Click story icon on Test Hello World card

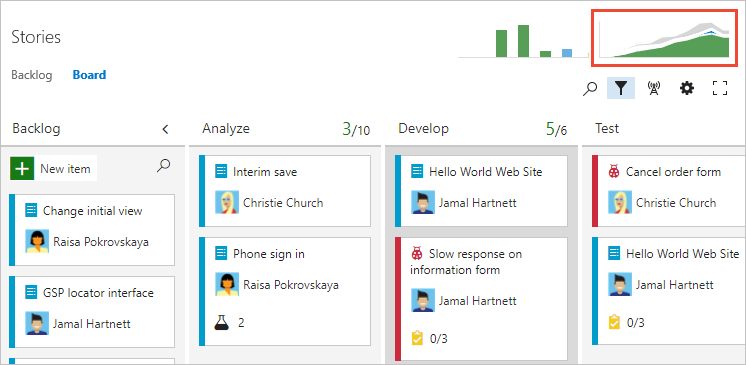[614, 254]
